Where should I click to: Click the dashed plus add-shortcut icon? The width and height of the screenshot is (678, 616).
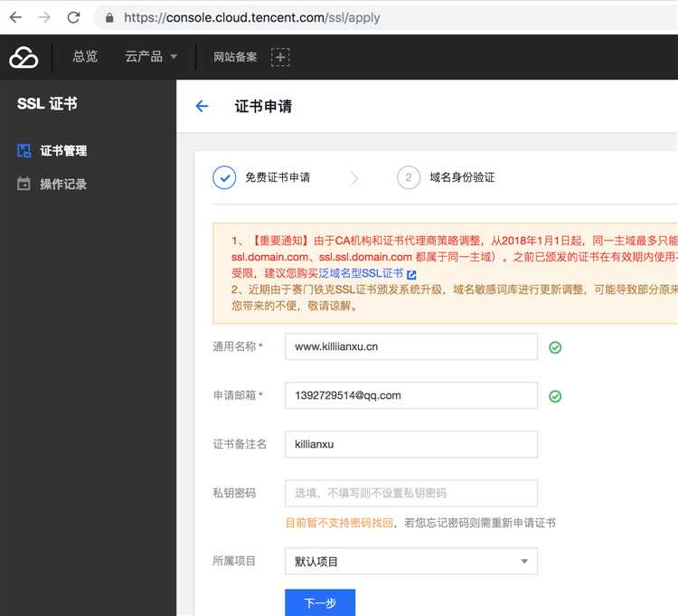click(x=280, y=57)
